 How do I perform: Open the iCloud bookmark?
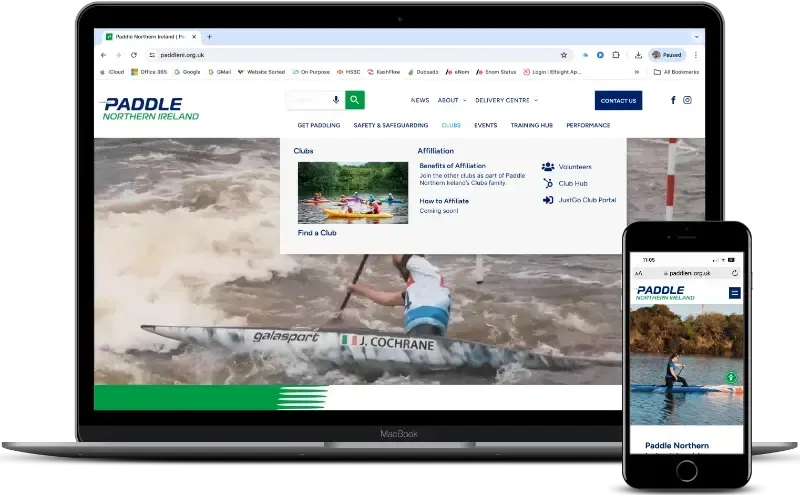[112, 72]
